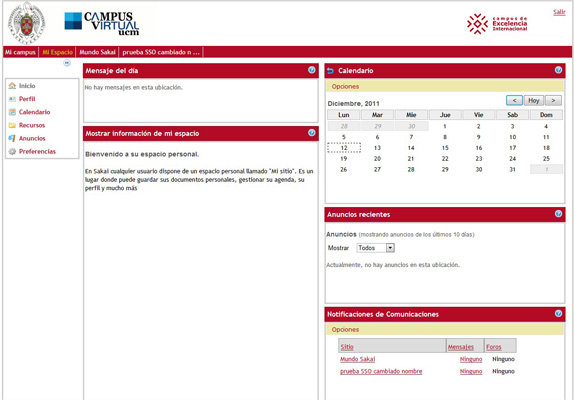Click text 'No hay mensajes en esta ubicación.'
The height and width of the screenshot is (400, 574).
pos(134,87)
